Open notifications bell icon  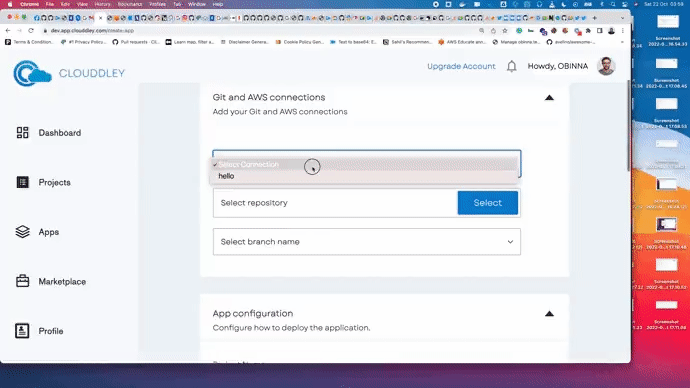pyautogui.click(x=511, y=66)
